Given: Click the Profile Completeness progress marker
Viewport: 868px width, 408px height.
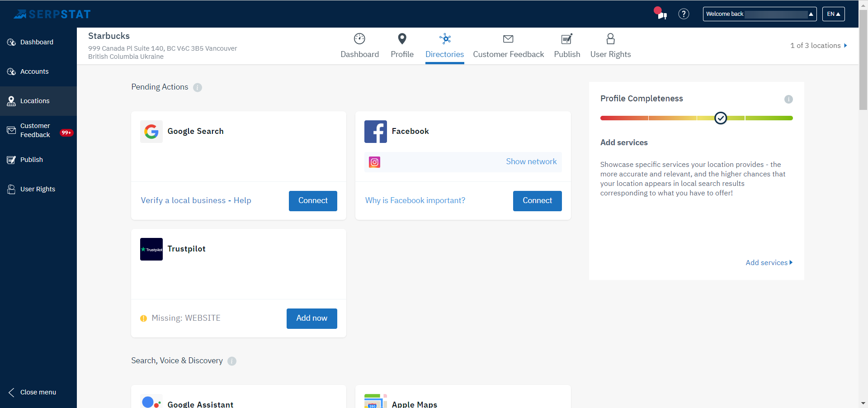Looking at the screenshot, I should 721,118.
